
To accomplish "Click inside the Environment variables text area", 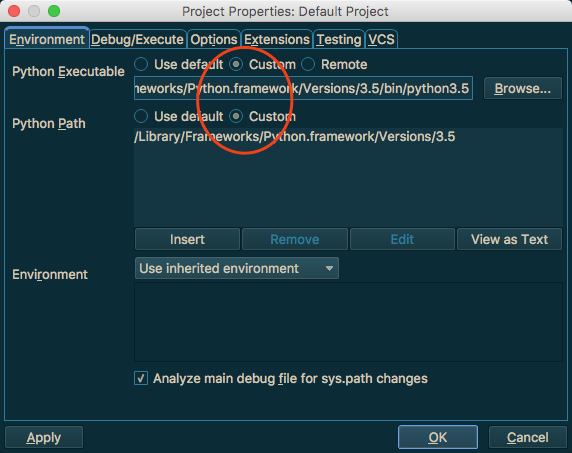I will (348, 322).
